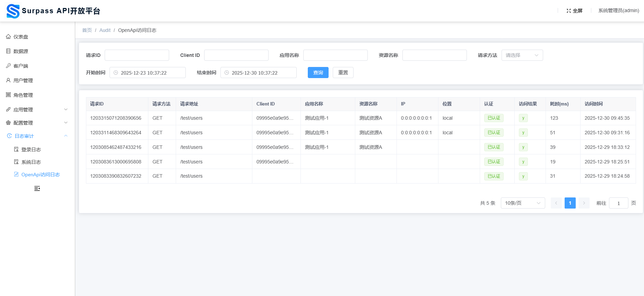Screen dimensions: 644x296
Task: Click access time 2025-12-29 18:33:12
Action: click(x=607, y=147)
